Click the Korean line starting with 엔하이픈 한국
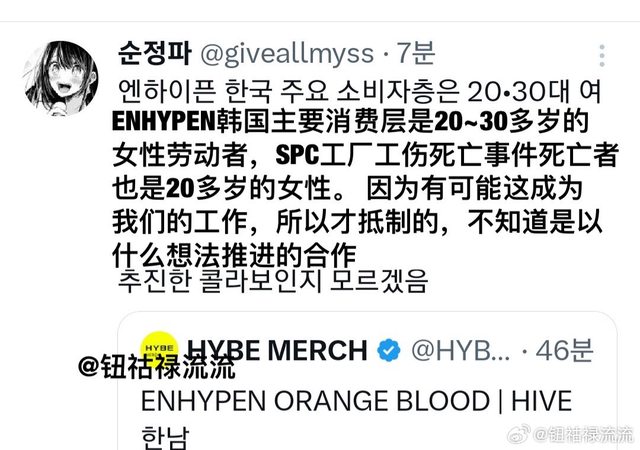Screen dimensions: 640x450 [359, 91]
